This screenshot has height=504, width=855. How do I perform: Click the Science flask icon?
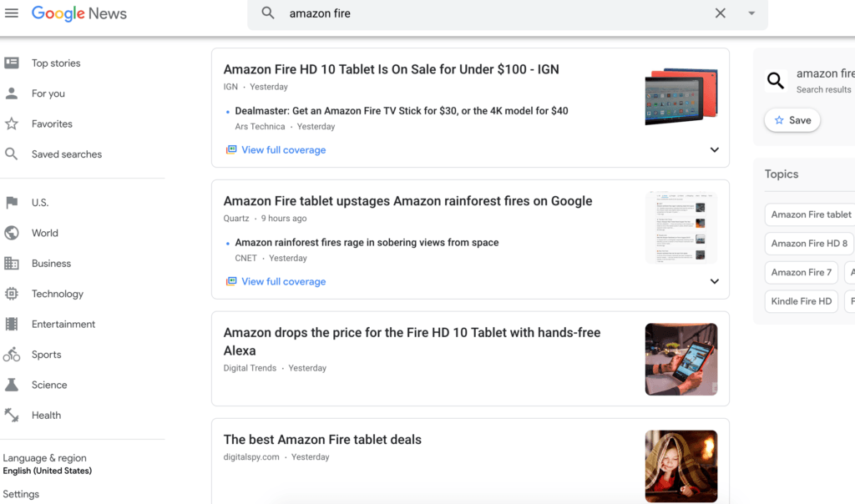tap(12, 385)
